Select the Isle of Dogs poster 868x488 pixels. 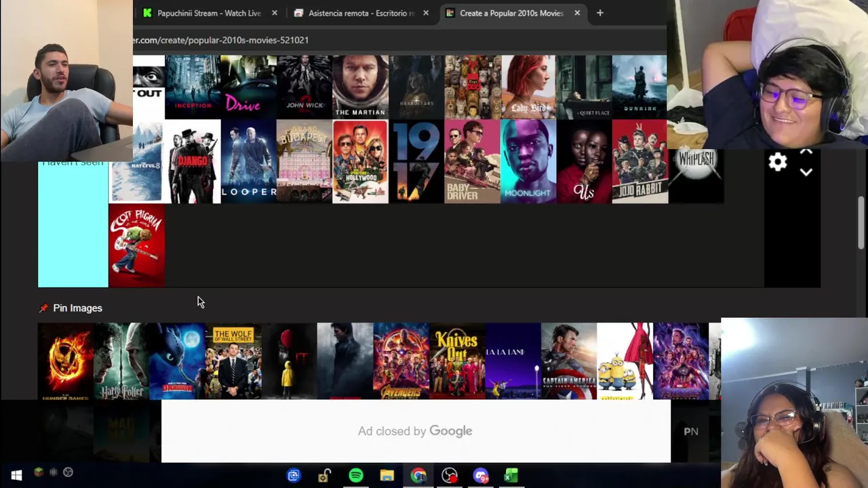(472, 86)
